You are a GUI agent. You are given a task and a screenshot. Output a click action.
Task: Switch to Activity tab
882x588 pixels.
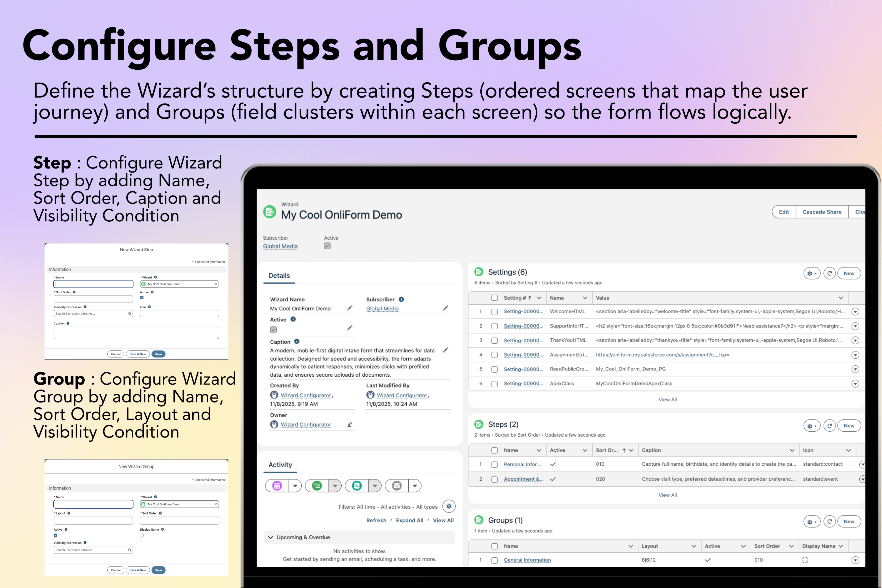[x=280, y=465]
